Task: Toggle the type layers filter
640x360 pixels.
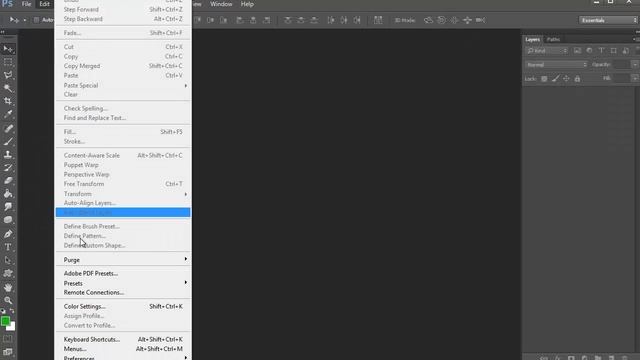Action: click(x=601, y=51)
